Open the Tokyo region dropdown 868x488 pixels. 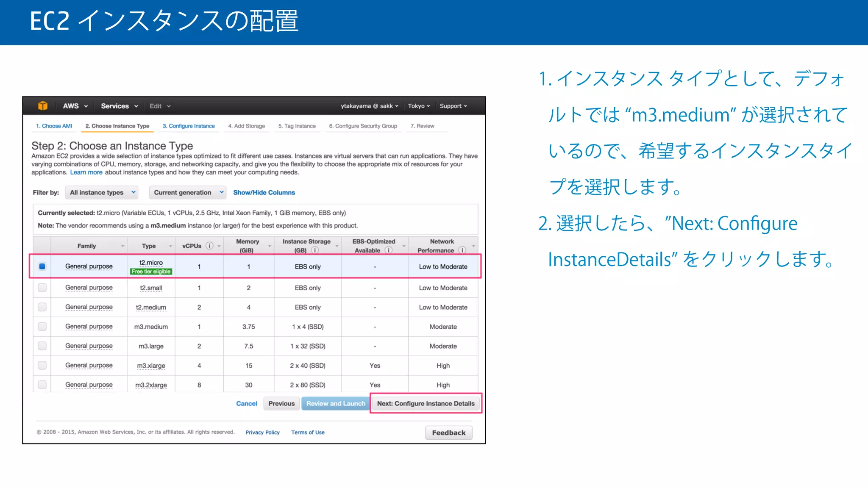[419, 106]
